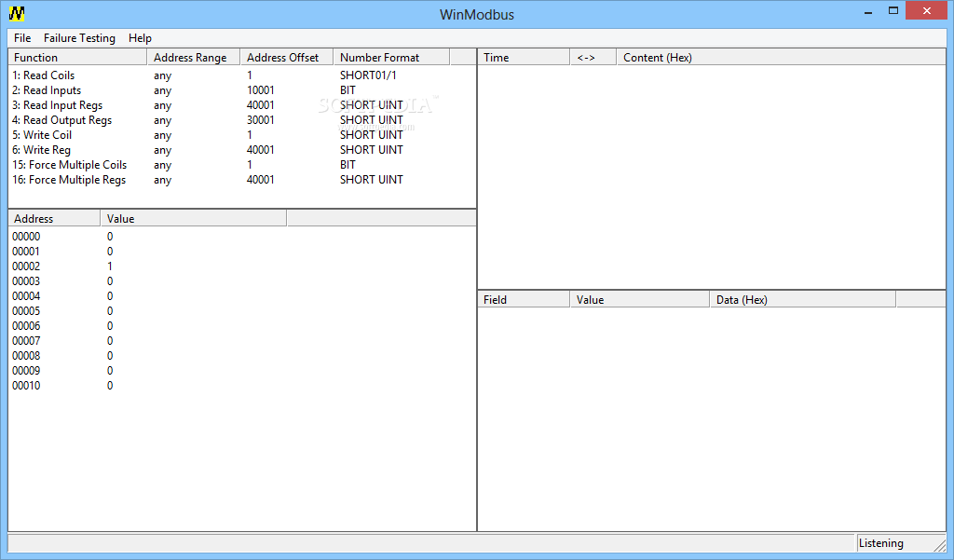Click the resize grip in status bar corner
Viewport: 954px width, 560px height.
[940, 544]
